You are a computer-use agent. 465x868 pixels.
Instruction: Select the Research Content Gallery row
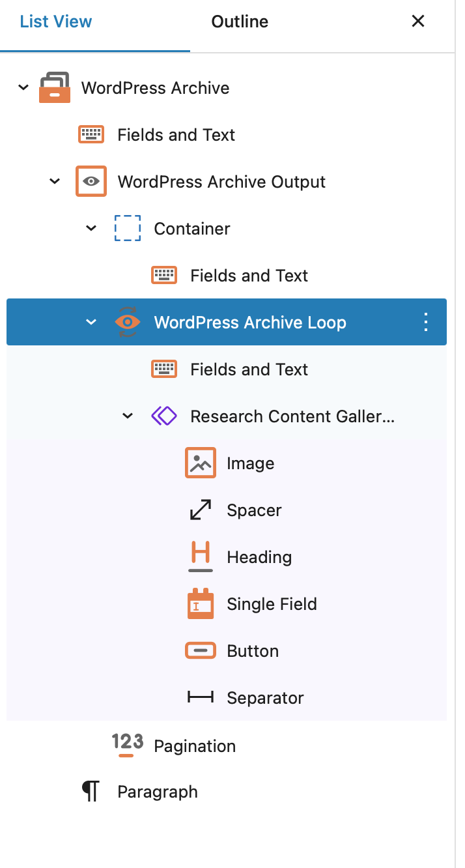227,416
